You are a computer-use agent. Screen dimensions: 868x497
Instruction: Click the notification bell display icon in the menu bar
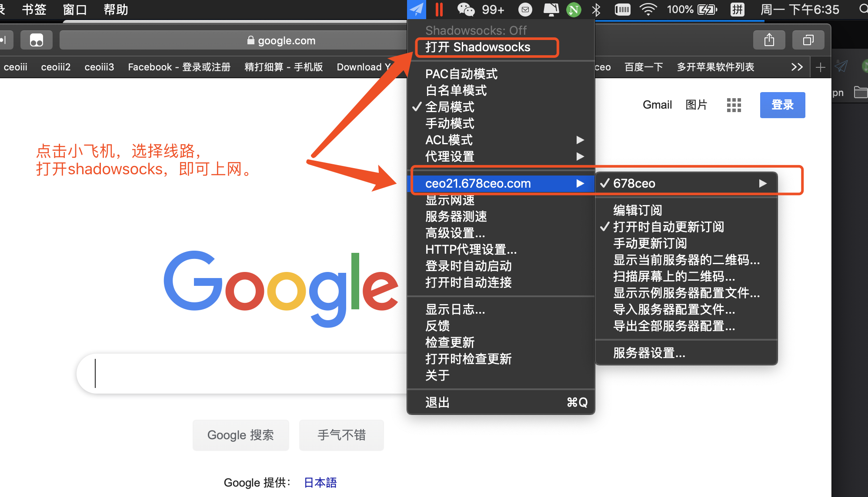(551, 9)
